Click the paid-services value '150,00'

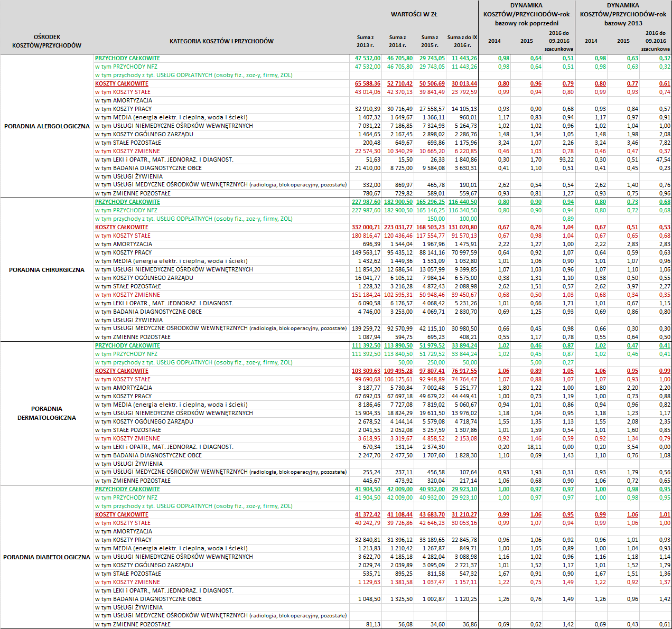(436, 219)
